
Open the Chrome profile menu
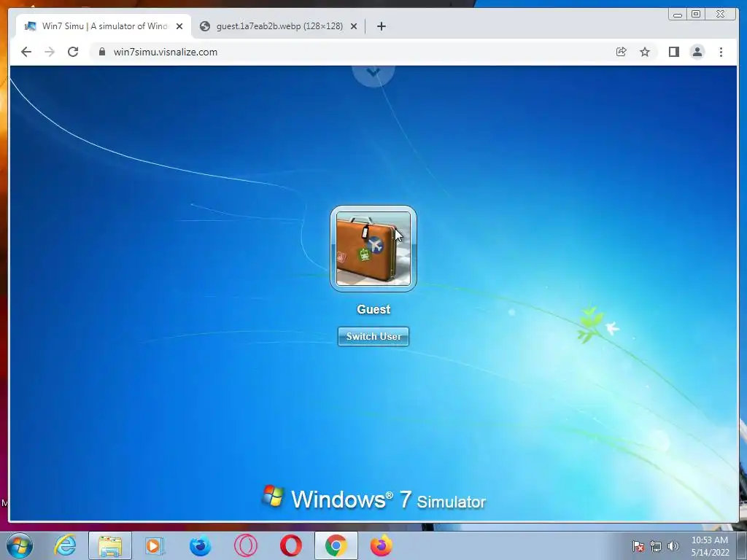(x=697, y=52)
